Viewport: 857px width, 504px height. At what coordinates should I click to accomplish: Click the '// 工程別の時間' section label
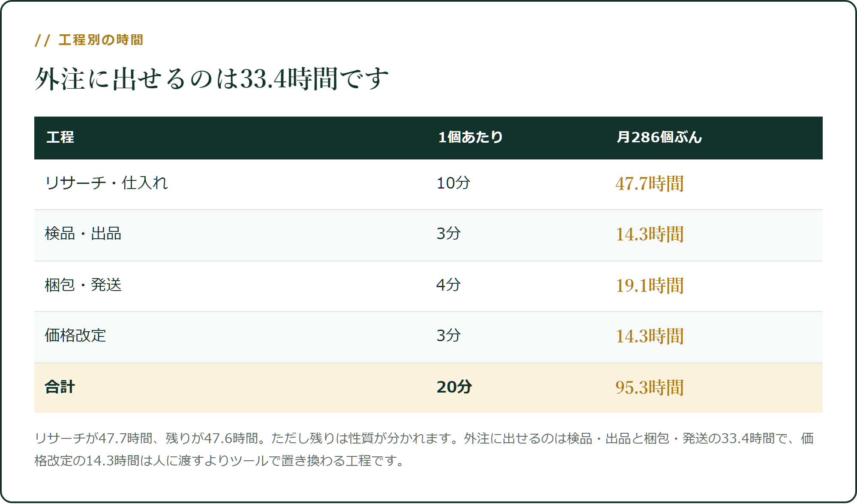click(89, 40)
